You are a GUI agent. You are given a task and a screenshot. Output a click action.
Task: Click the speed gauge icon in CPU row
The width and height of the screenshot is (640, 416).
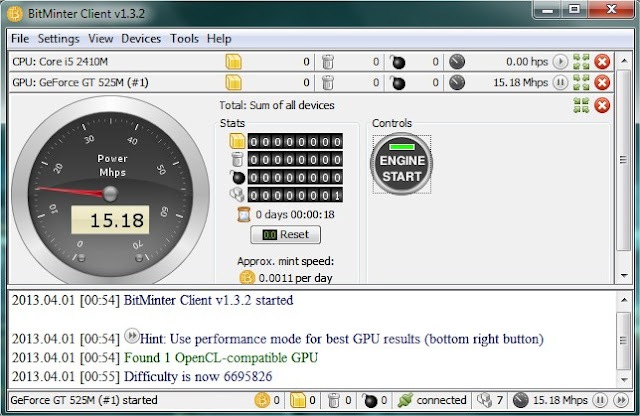click(457, 62)
